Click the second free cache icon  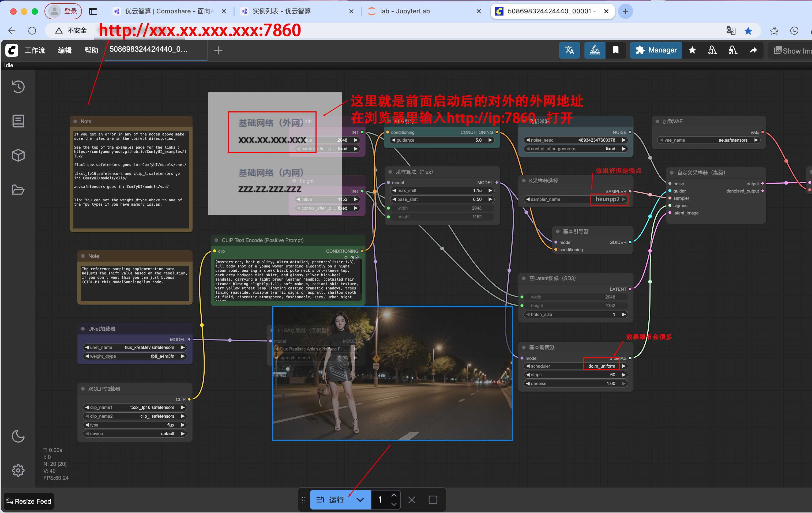click(733, 50)
